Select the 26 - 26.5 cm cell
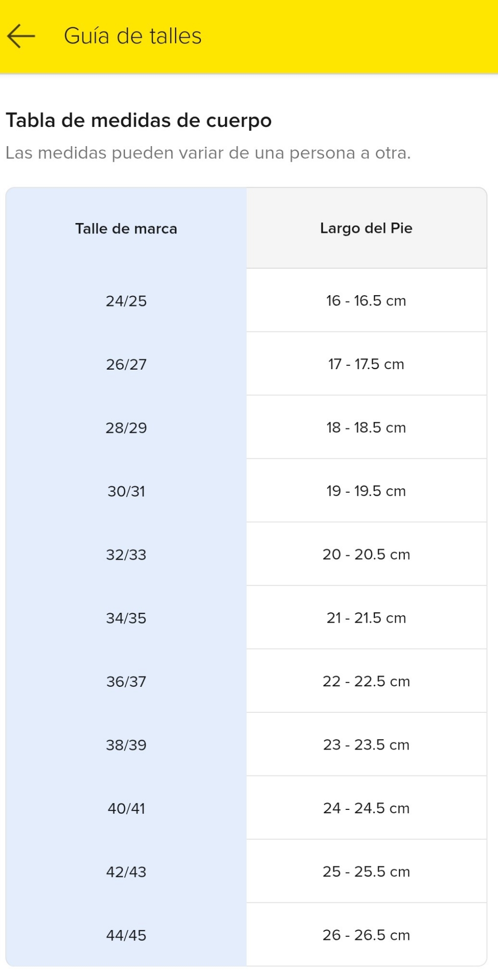498x980 pixels. [366, 935]
